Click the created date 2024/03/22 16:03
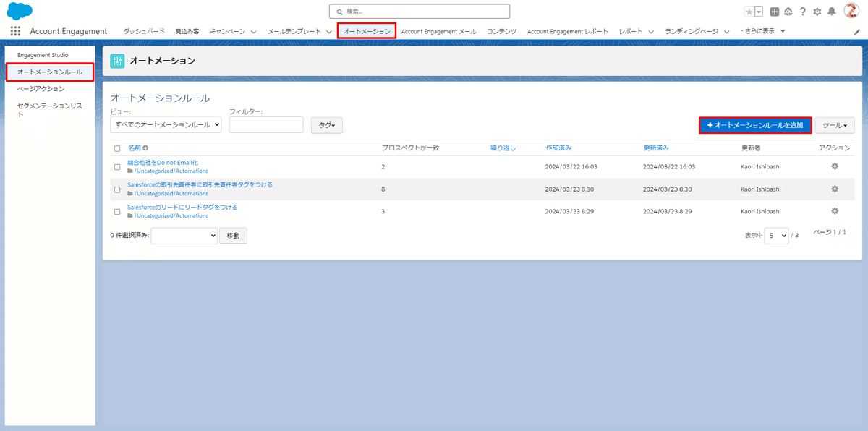868x431 pixels. pyautogui.click(x=571, y=167)
